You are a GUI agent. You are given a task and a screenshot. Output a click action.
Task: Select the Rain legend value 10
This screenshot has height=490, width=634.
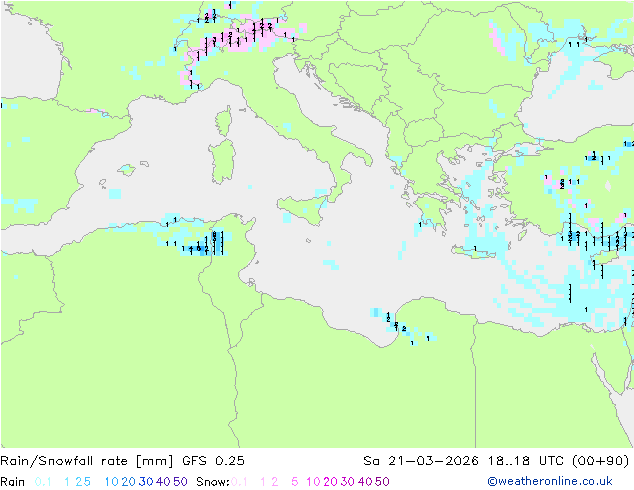coord(112,482)
